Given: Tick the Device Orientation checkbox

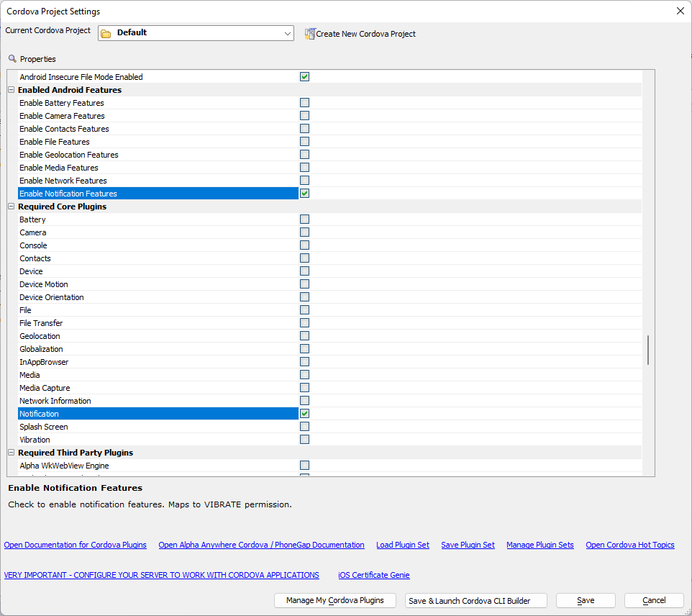Looking at the screenshot, I should coord(304,297).
